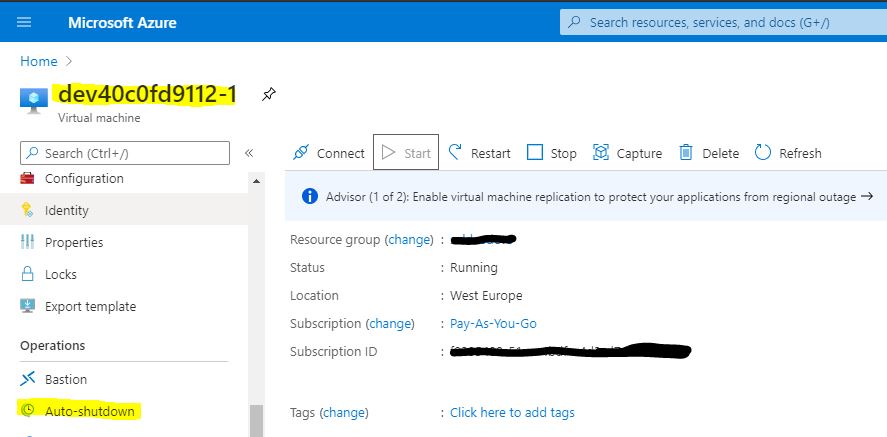The width and height of the screenshot is (887, 437).
Task: Collapse the sidebar with double chevron
Action: pos(248,153)
